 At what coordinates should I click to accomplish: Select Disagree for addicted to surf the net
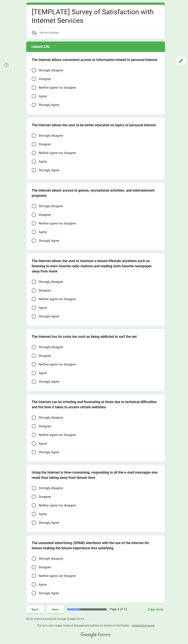pos(34,356)
